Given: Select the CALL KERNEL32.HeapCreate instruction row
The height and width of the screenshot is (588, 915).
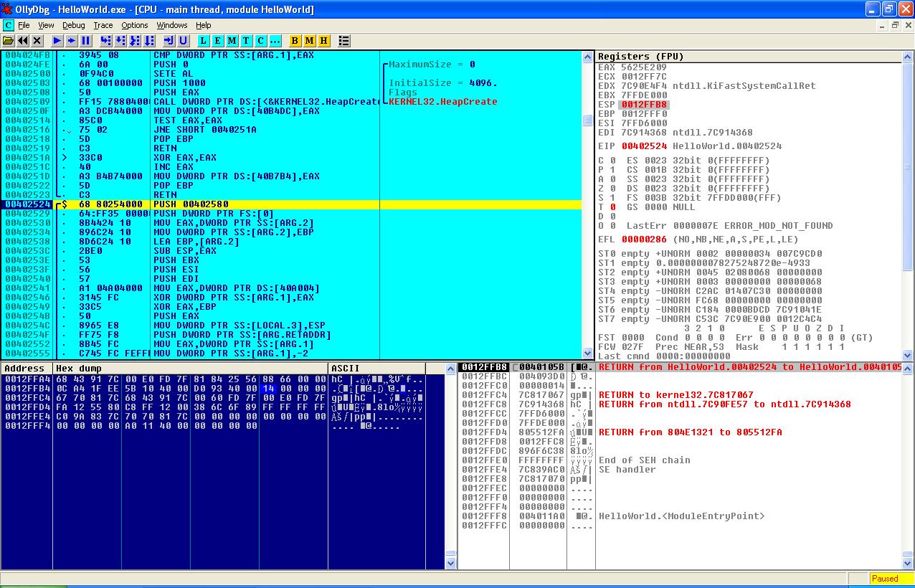Looking at the screenshot, I should [292, 102].
